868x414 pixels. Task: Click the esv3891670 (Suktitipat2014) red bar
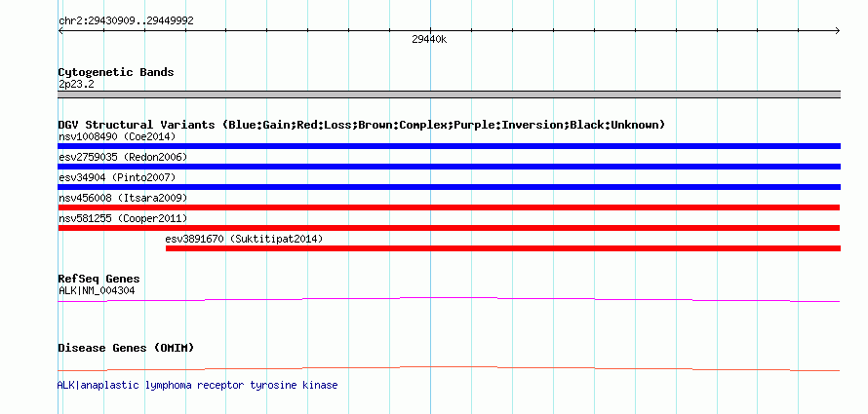coord(503,248)
